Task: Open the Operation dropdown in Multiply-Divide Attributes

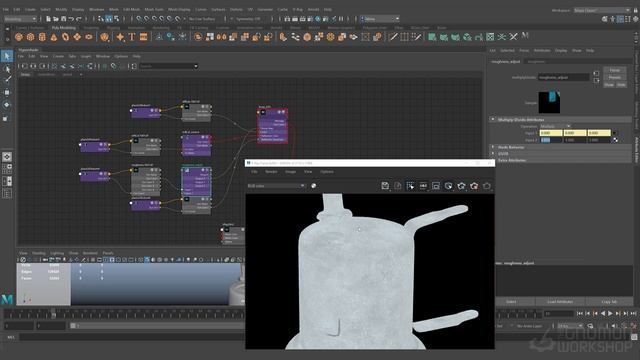Action: click(x=555, y=127)
